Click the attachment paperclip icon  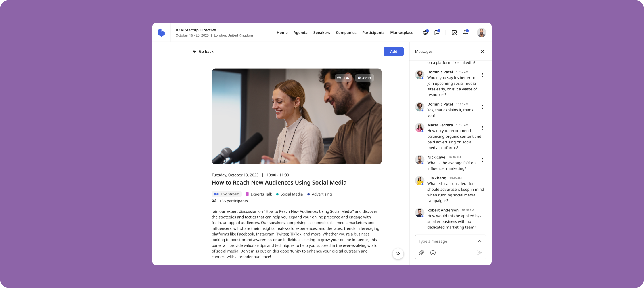click(421, 253)
